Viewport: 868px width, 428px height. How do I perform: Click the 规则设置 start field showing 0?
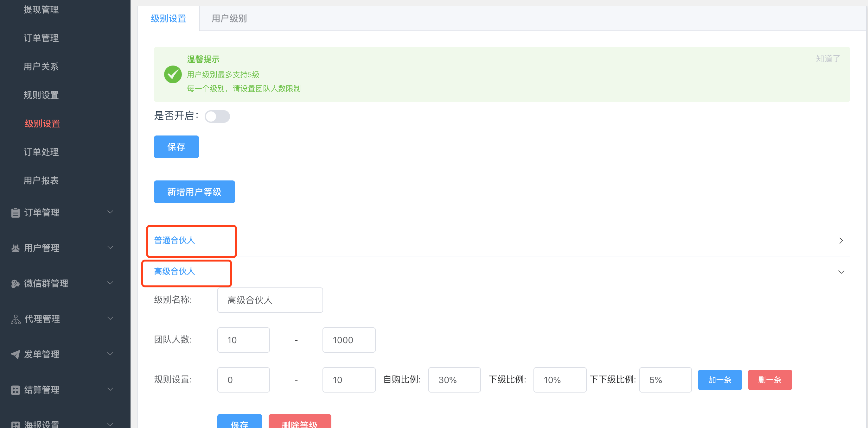point(243,380)
